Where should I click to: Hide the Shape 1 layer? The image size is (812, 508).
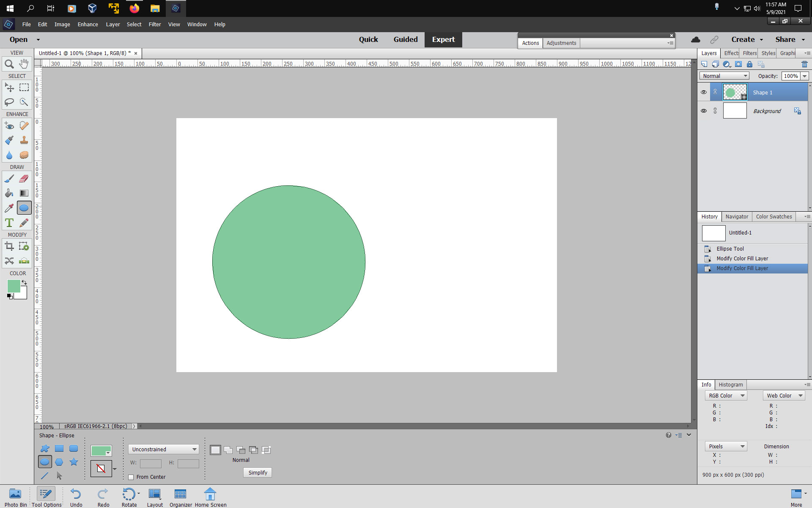click(x=704, y=92)
